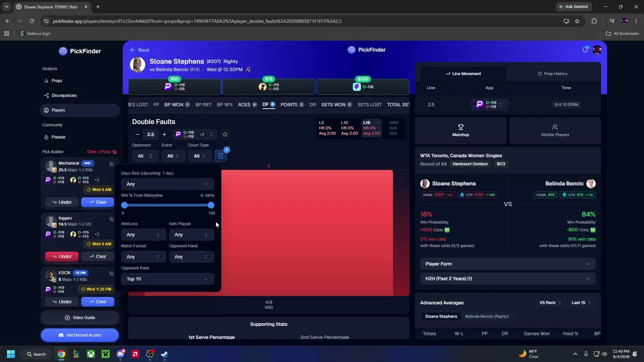Screen dimensions: 644x362
Task: Open the Opponent Rank dropdown showing Top 10
Action: point(167,279)
